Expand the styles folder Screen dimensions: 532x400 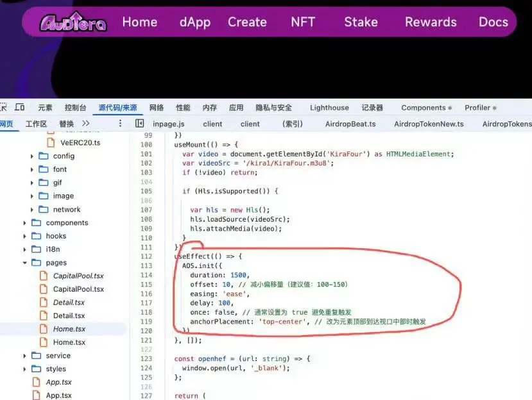(24, 369)
